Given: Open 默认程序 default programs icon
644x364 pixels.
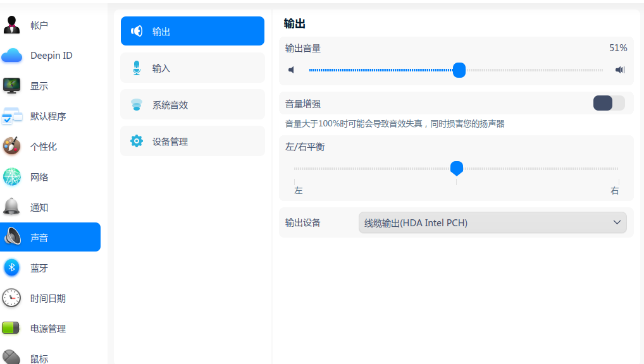Looking at the screenshot, I should pos(12,116).
